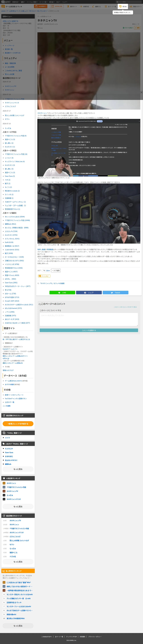
Task: Open the まいさん (字幕付き実況) (8086) link
Action: pyautogui.click(x=17, y=228)
